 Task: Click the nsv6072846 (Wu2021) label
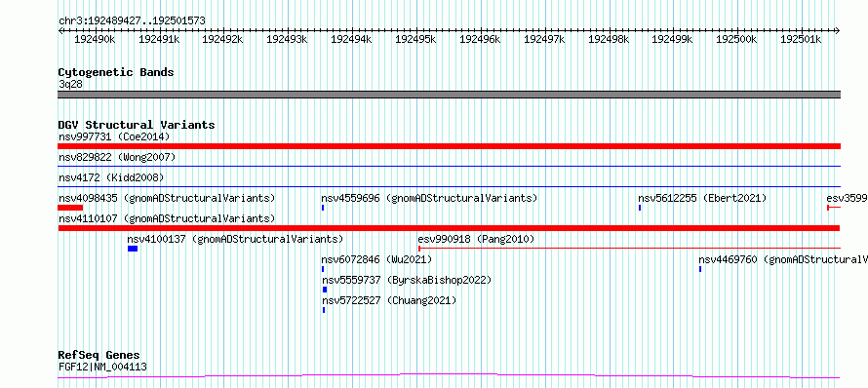pos(376,259)
